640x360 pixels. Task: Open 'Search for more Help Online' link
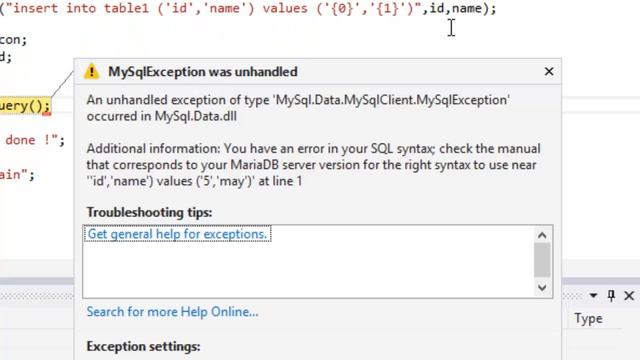click(172, 312)
